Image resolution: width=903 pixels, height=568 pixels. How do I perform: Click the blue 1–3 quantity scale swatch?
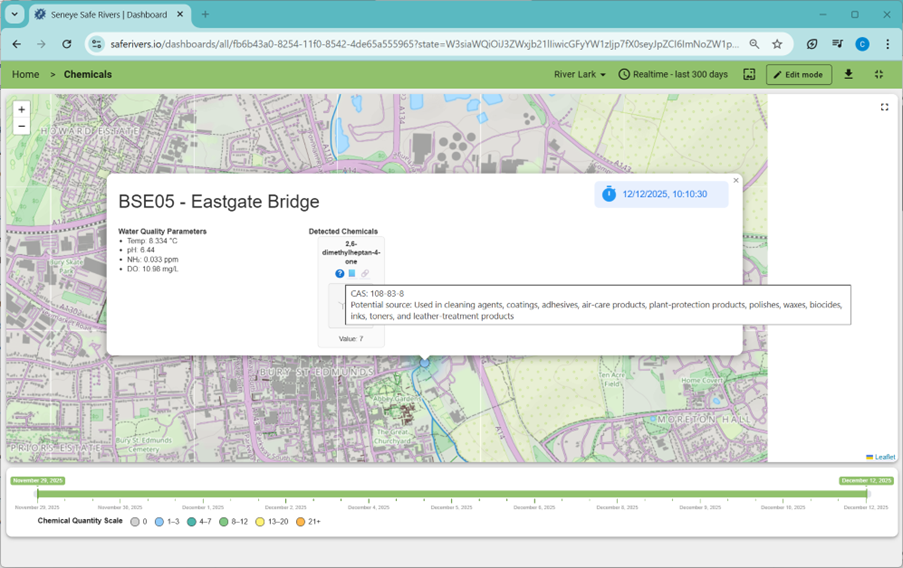160,522
